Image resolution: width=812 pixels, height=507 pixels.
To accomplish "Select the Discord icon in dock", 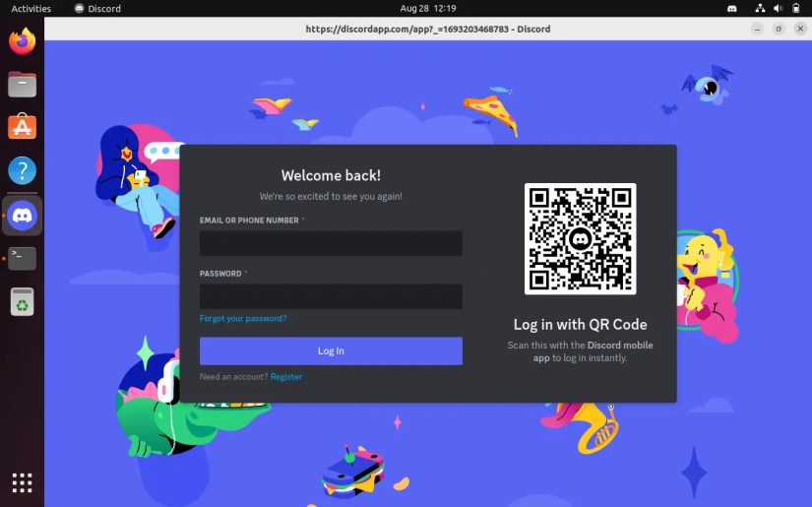I will pyautogui.click(x=23, y=215).
